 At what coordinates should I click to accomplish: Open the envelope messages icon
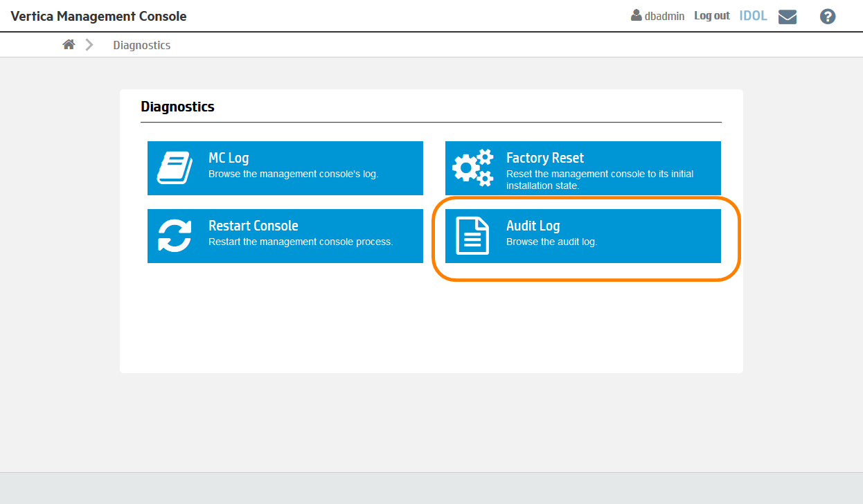click(788, 17)
